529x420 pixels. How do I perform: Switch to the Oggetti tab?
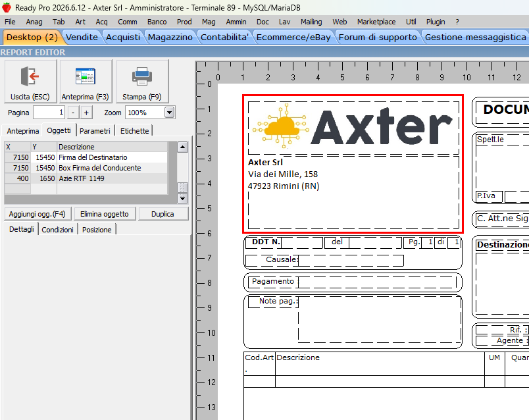pyautogui.click(x=59, y=130)
